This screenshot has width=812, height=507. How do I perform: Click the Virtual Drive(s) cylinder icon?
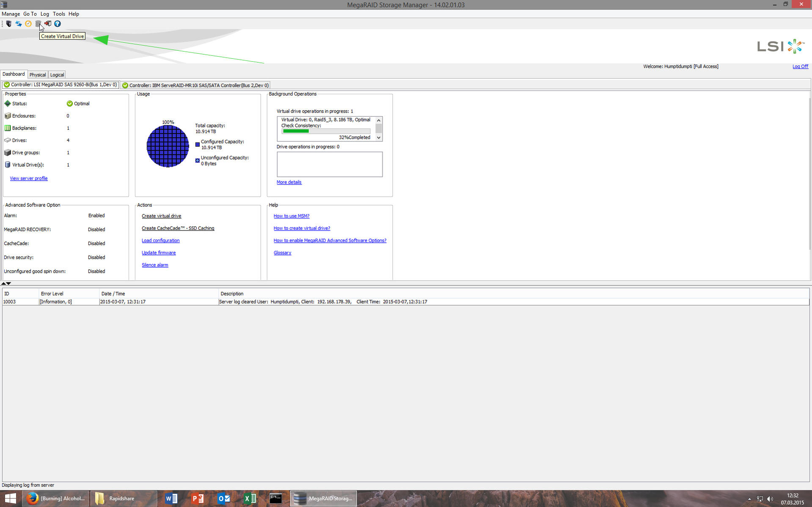(8, 165)
